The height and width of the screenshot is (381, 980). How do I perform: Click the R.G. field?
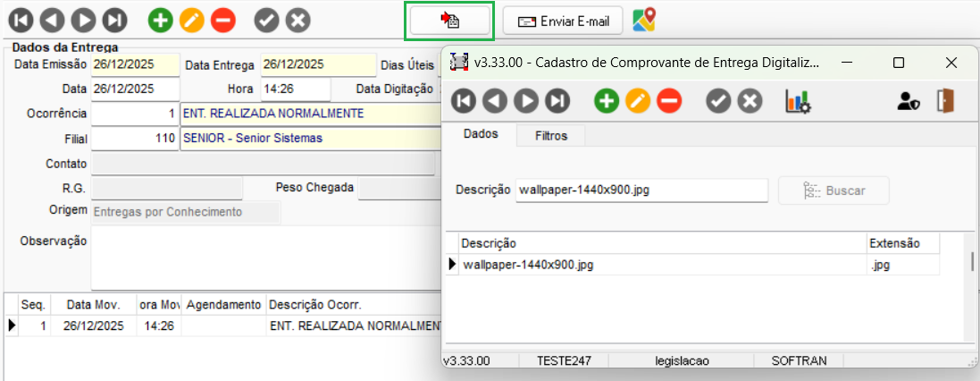167,188
